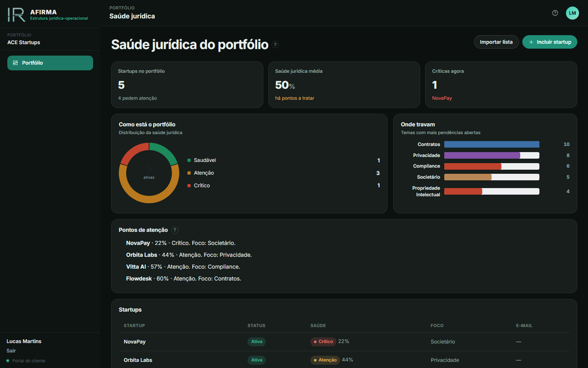Click the Startups no portfólio card
Viewport: 588px width, 368px height.
[x=187, y=85]
